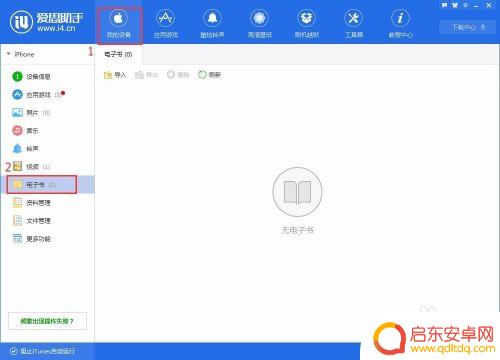Screen dimensions: 500x360
Task: Click the 删除 delete toolbar button
Action: pos(178,75)
